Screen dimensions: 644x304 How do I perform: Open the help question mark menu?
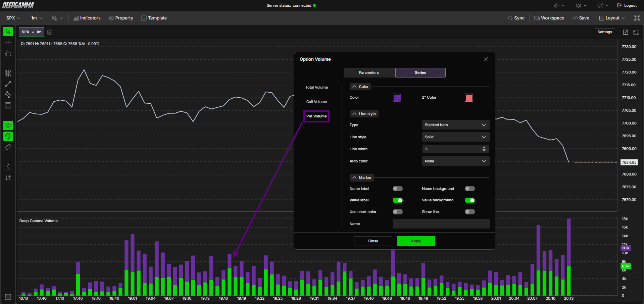tap(603, 5)
